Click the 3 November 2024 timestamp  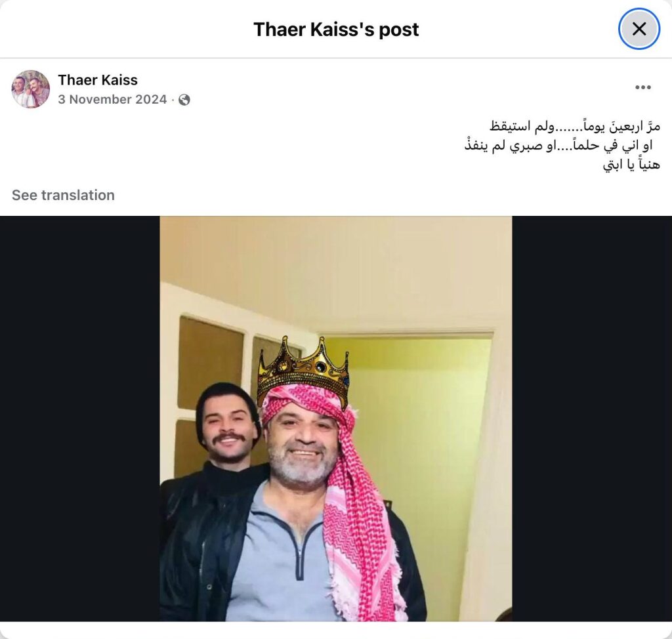point(112,100)
